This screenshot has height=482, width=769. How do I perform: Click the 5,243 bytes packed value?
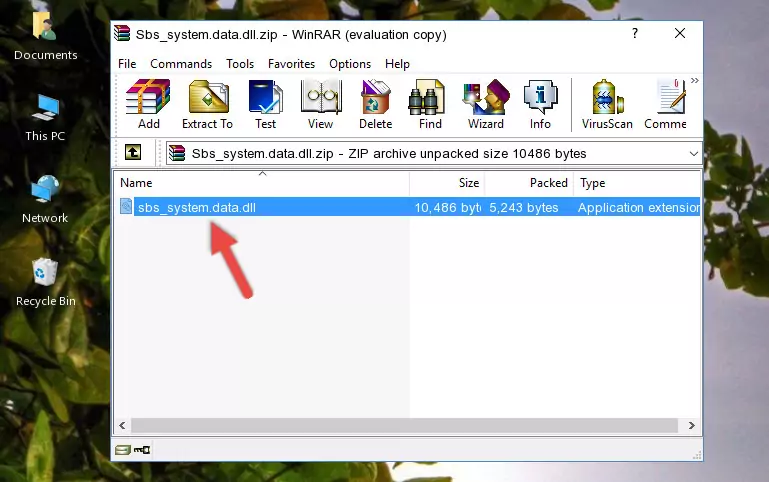(x=523, y=208)
